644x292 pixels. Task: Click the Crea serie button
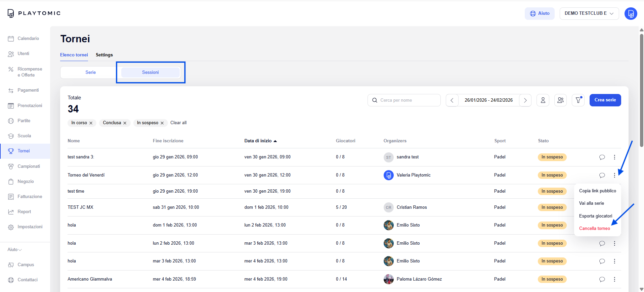click(605, 100)
